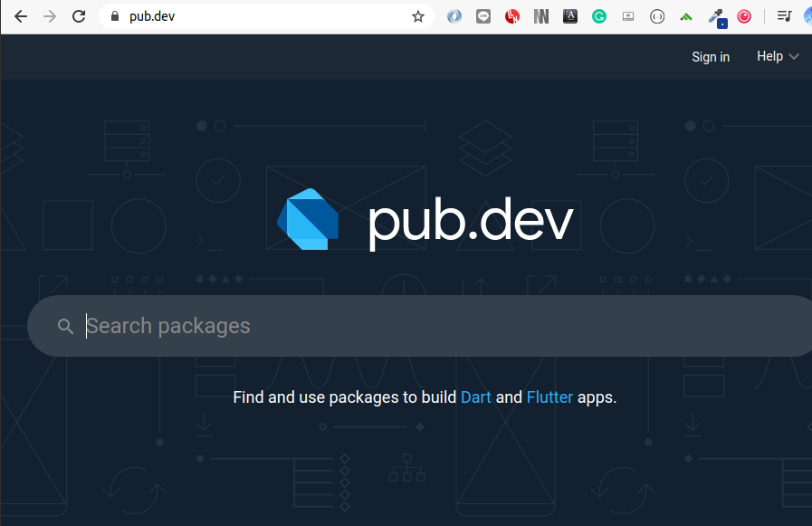Go back using the browser back arrow
Image resolution: width=812 pixels, height=526 pixels.
point(21,16)
